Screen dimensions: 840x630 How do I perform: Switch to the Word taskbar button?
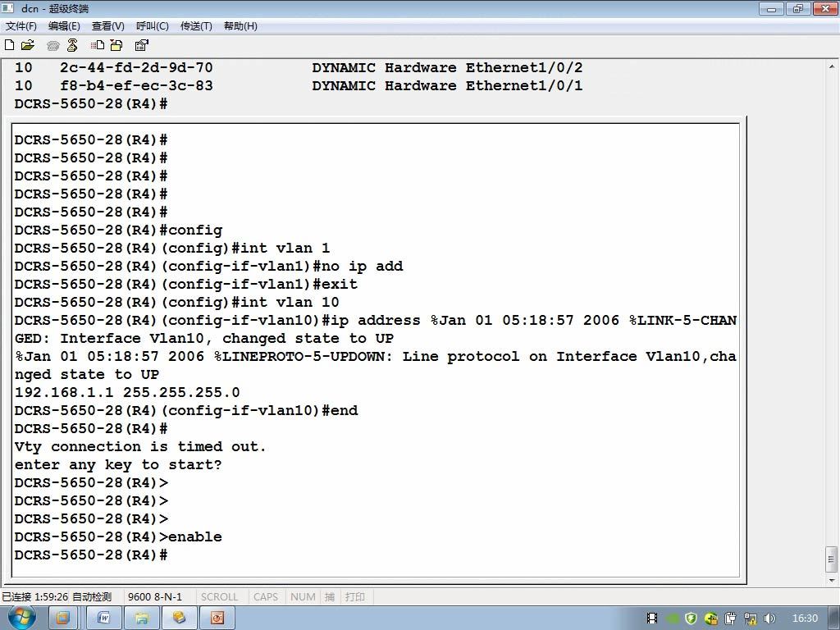pos(104,619)
